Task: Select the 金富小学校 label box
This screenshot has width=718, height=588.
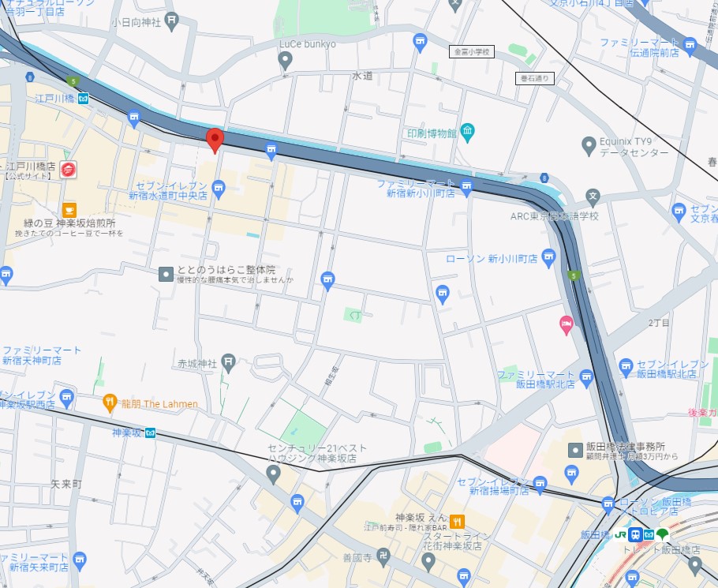Action: pyautogui.click(x=472, y=52)
